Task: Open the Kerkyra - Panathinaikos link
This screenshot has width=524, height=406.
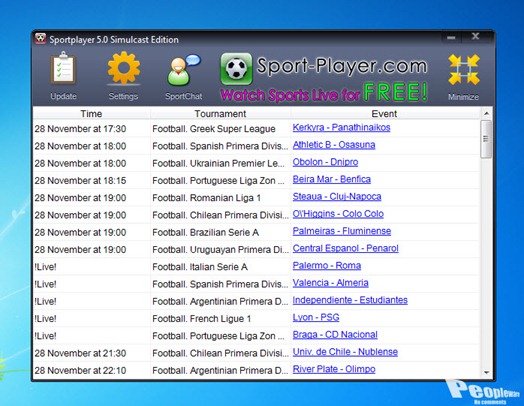Action: point(341,128)
